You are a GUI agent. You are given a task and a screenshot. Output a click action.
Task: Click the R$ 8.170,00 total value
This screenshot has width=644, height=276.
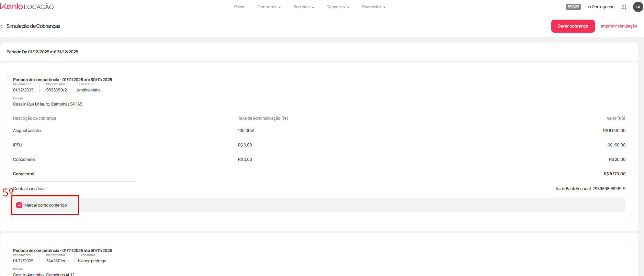(x=614, y=174)
